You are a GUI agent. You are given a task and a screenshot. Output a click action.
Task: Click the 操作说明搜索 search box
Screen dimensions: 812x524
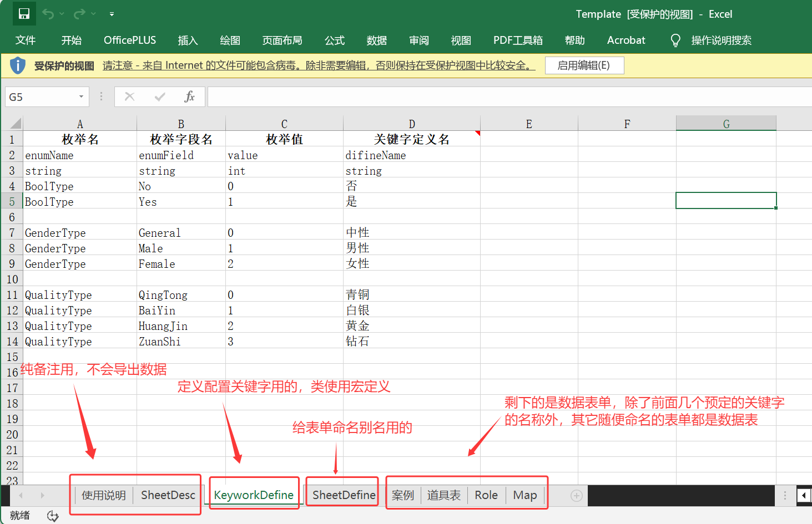[722, 40]
